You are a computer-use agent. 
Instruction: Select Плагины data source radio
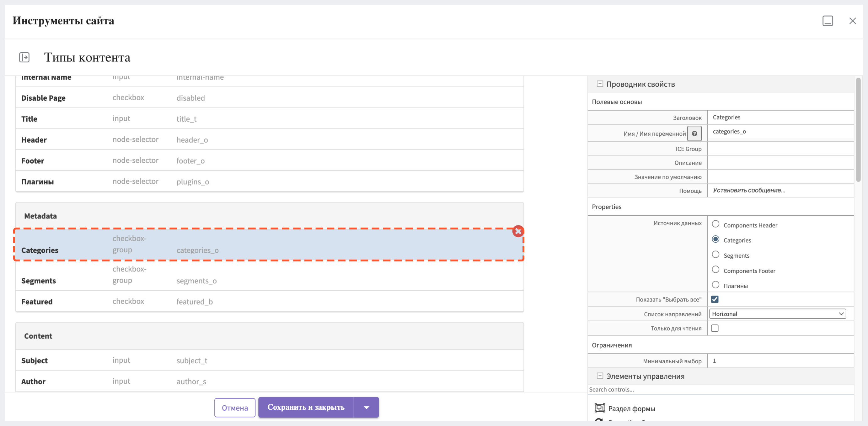click(715, 285)
